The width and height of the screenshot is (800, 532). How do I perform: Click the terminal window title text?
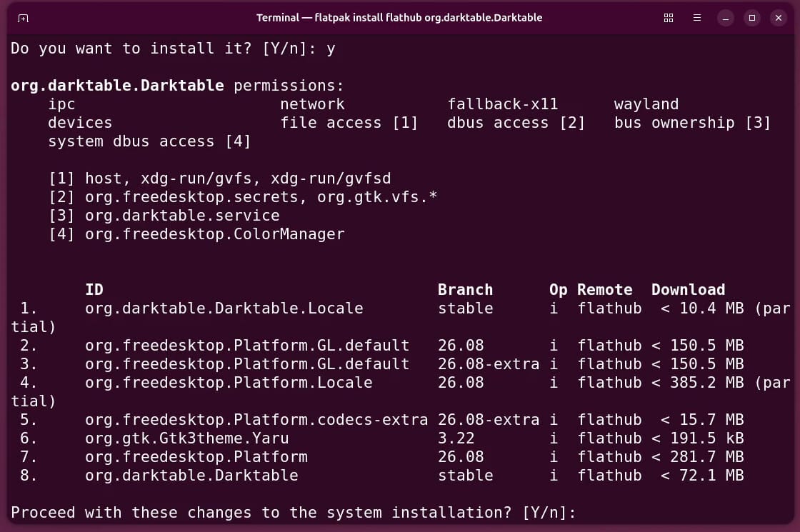click(x=399, y=18)
